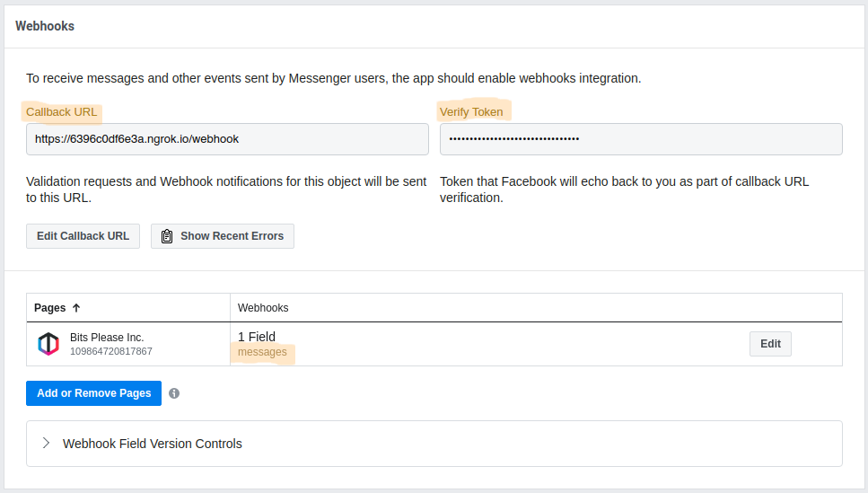The image size is (868, 493).
Task: Click the Bits Please Inc. page logo
Action: [48, 344]
